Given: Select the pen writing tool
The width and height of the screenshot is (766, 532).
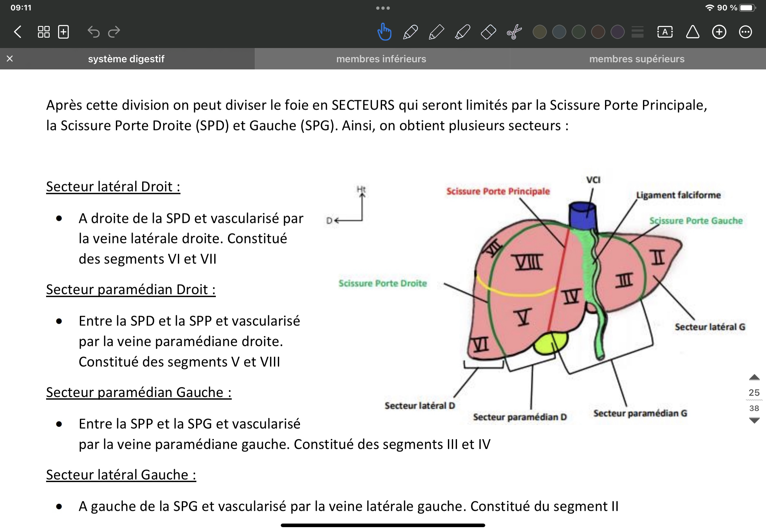Looking at the screenshot, I should coord(410,32).
